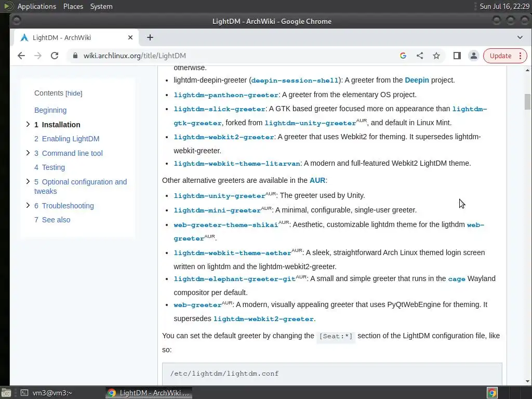
Task: Open deepin-session-shell package link
Action: [x=295, y=81]
